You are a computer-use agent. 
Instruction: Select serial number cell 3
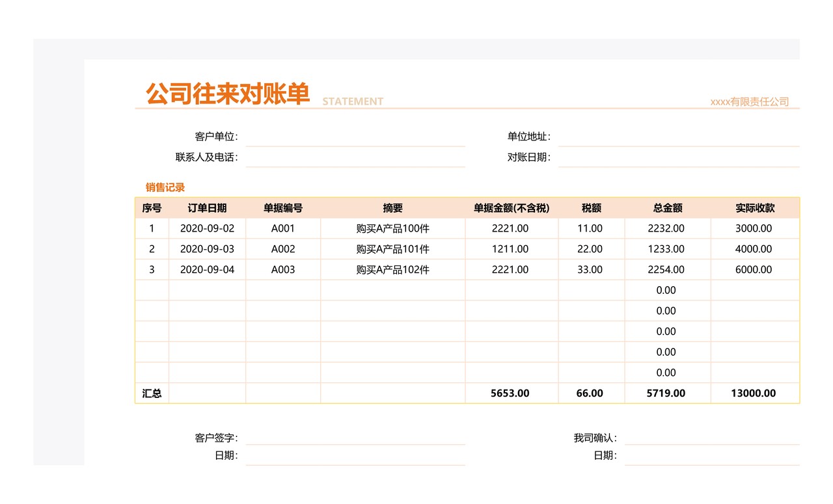(x=152, y=270)
